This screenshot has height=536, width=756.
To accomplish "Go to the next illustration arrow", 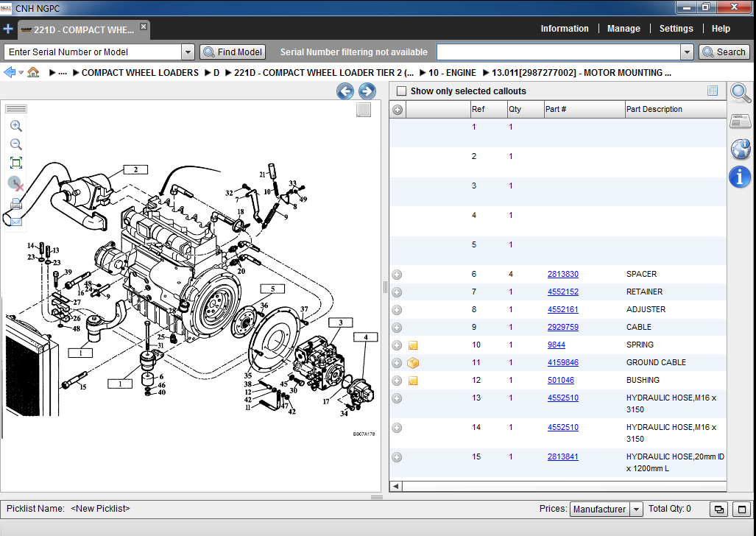I will (367, 91).
